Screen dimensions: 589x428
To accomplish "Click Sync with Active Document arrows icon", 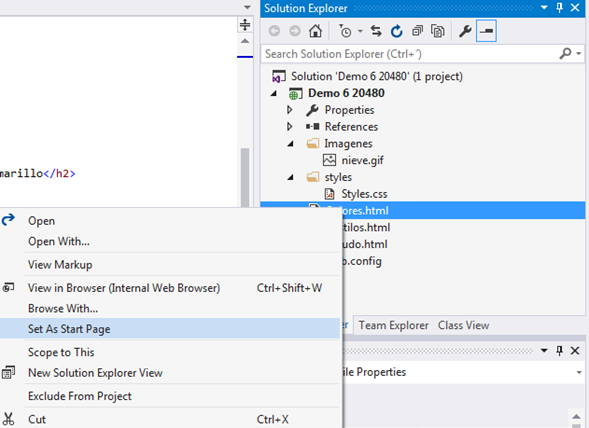I will point(376,31).
